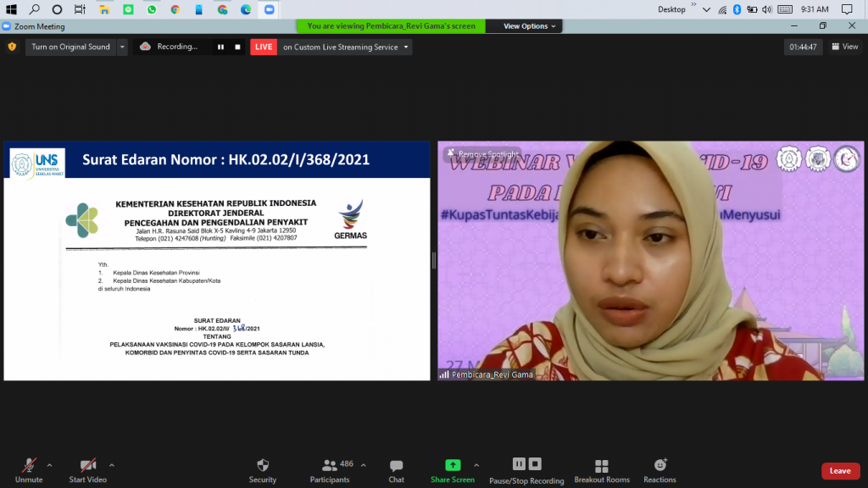868x488 pixels.
Task: Open Windows search
Action: coord(34,9)
